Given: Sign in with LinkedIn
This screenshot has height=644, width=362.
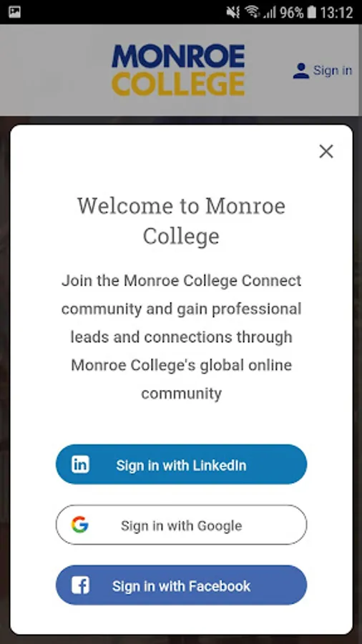Looking at the screenshot, I should point(181,464).
